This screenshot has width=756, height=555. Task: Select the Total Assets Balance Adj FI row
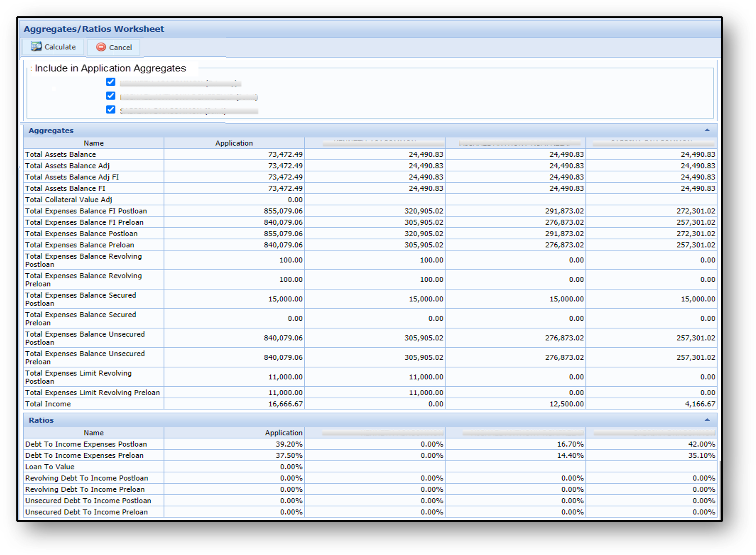pos(370,177)
